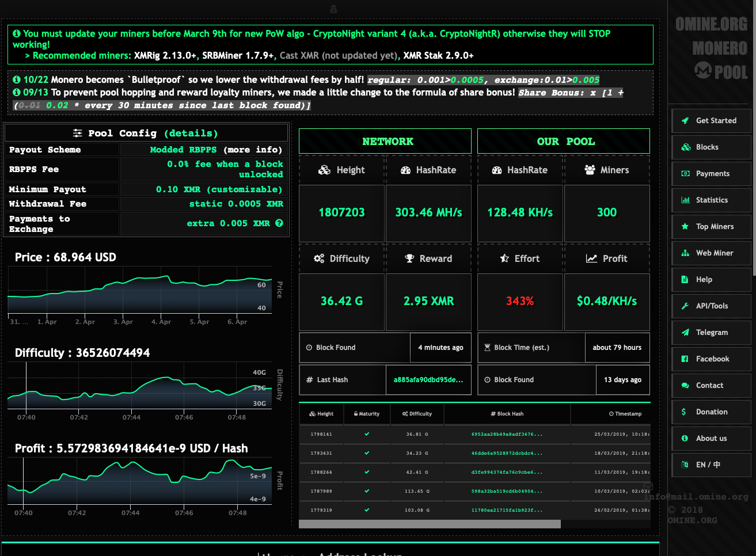Click the info@mail.omine.org email address
Viewport: 756px width, 556px height.
[x=696, y=497]
